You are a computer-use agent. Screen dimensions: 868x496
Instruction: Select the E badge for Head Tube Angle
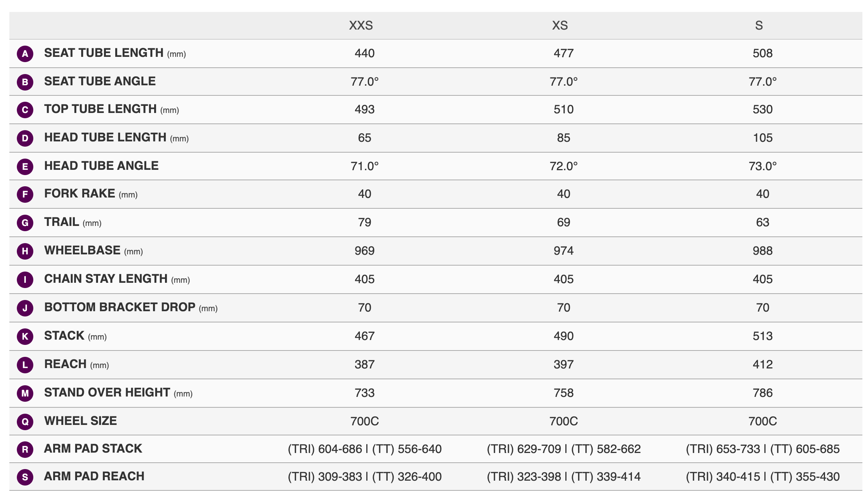(25, 166)
